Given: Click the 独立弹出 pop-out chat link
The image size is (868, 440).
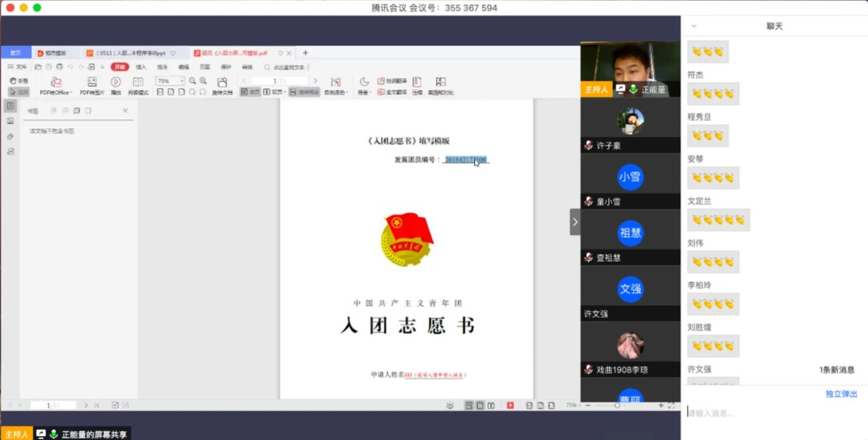Looking at the screenshot, I should tap(842, 394).
